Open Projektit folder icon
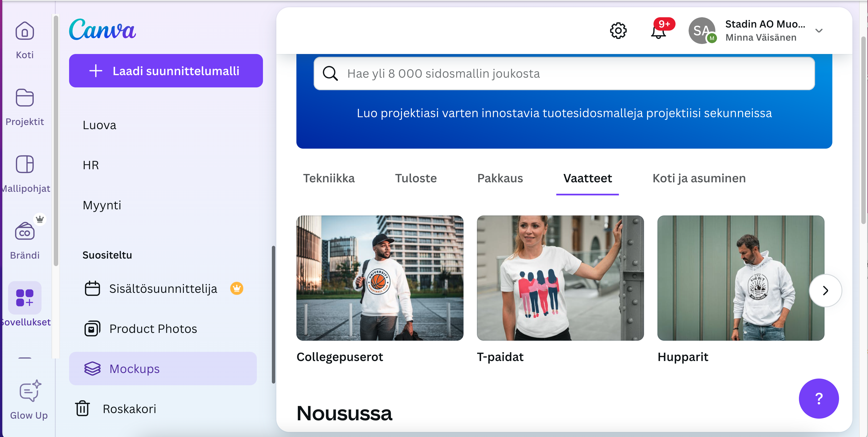 tap(25, 98)
